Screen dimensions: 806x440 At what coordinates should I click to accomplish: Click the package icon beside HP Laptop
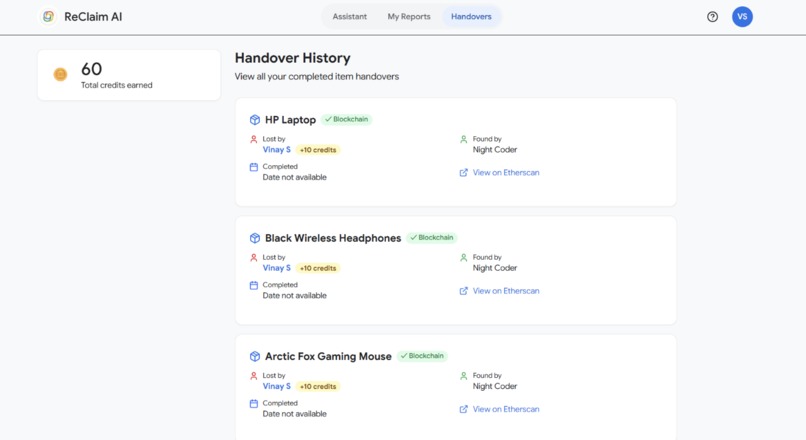pos(254,120)
